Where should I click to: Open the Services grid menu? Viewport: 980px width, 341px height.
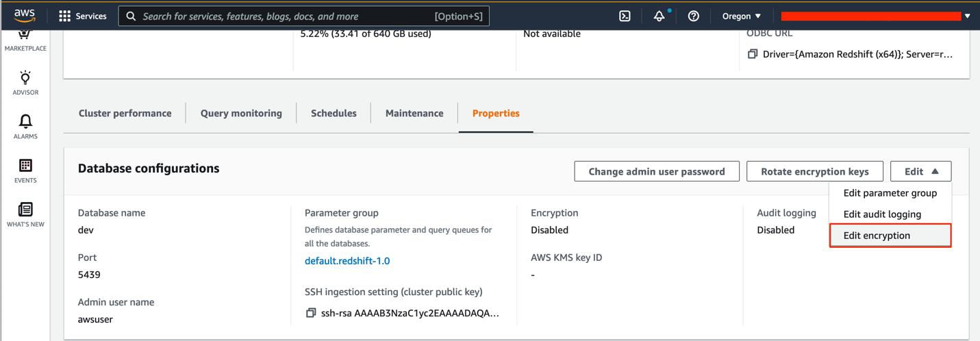pyautogui.click(x=82, y=16)
